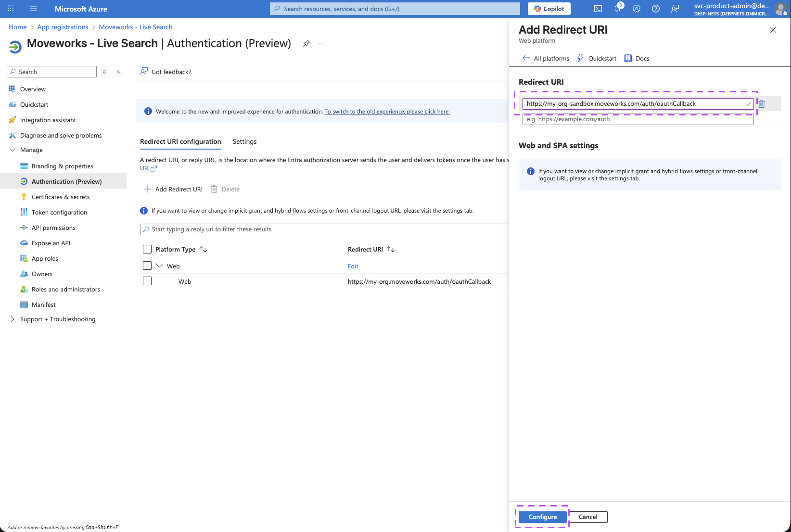Click the Microsoft Azure logo text
This screenshot has height=532, width=791.
click(x=81, y=9)
